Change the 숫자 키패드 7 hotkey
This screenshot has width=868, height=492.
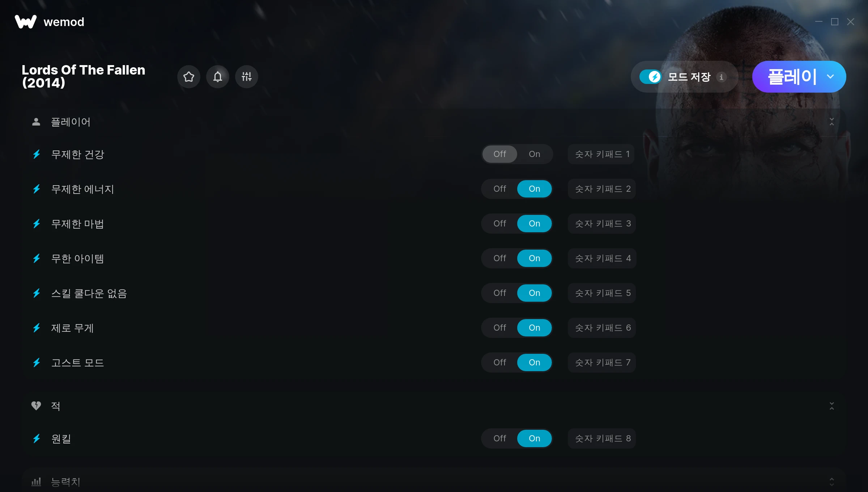602,362
